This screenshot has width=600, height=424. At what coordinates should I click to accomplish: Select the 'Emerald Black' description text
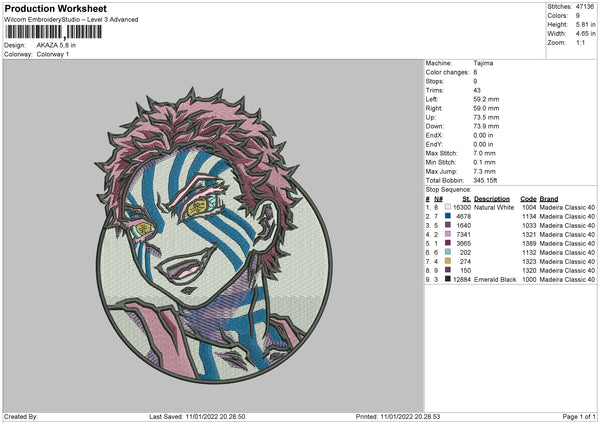point(495,279)
